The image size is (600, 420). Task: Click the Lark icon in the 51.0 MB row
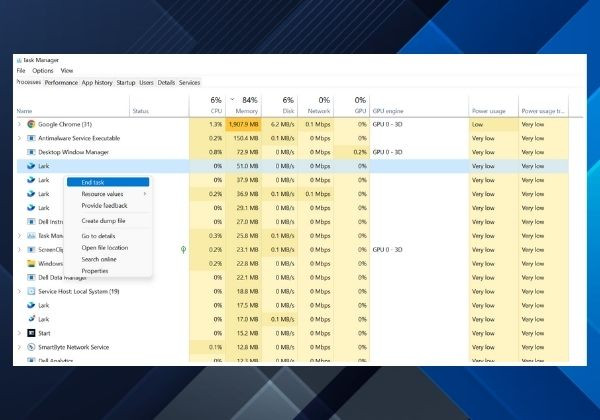coord(31,166)
